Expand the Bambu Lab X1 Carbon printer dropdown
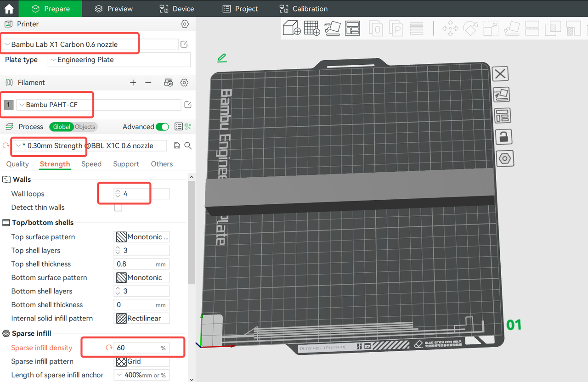The height and width of the screenshot is (382, 588). point(91,45)
